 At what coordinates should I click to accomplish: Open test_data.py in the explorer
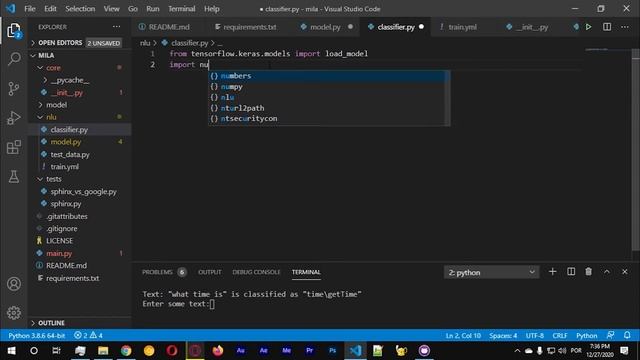[80, 154]
